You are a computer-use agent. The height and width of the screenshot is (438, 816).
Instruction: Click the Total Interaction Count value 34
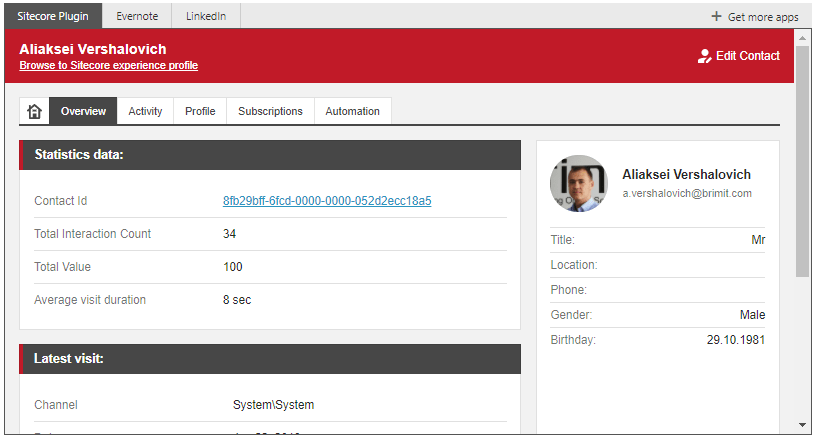pos(230,234)
